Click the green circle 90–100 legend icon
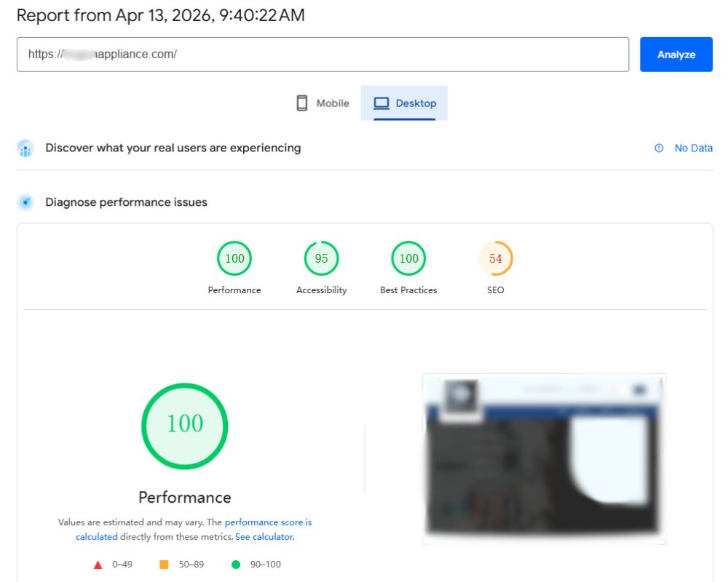Screen dimensions: 728x582 [x=236, y=565]
